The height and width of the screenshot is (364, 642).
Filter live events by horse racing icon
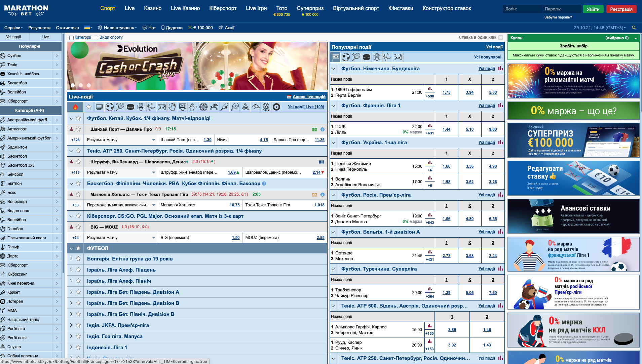point(214,107)
